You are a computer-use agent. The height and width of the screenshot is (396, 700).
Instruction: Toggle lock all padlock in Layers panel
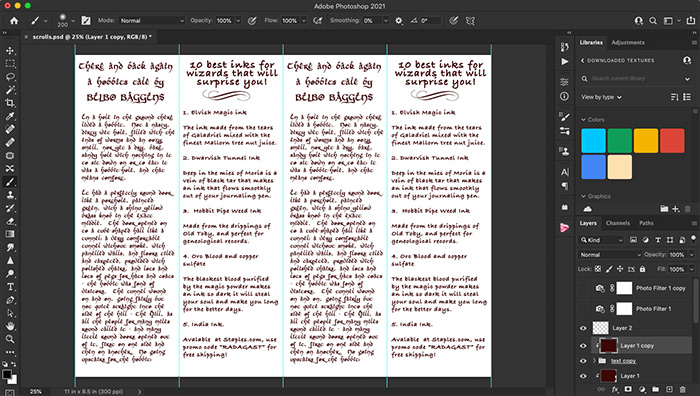(642, 269)
